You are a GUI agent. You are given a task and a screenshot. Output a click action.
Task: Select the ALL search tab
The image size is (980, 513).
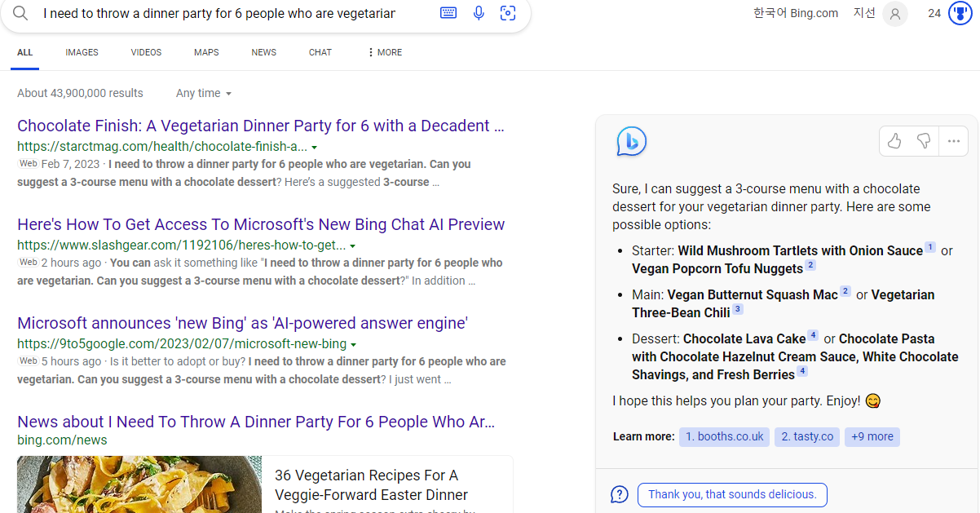[24, 52]
